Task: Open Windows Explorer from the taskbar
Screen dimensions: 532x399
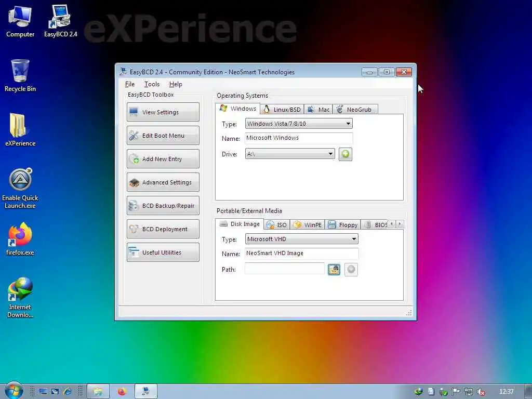Action: (98, 392)
